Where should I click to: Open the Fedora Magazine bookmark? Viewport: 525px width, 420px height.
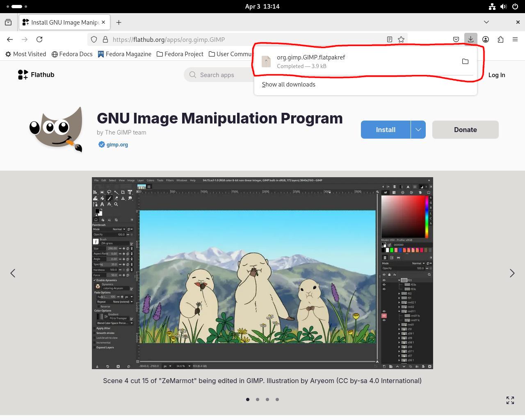point(125,54)
